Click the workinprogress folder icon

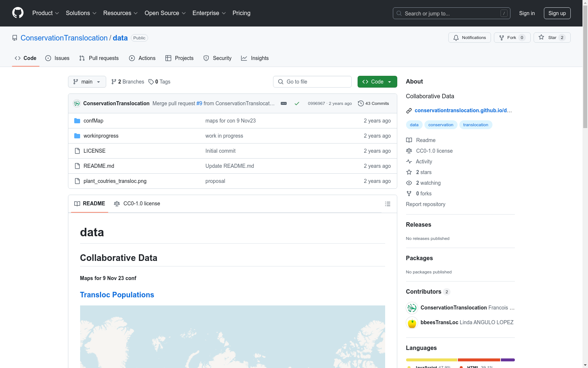(77, 136)
